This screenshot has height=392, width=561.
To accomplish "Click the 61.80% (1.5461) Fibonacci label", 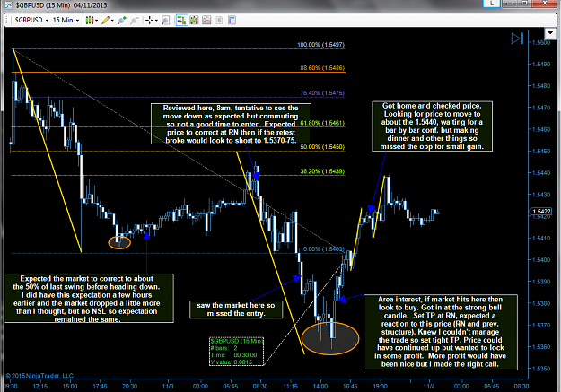I will coord(322,123).
